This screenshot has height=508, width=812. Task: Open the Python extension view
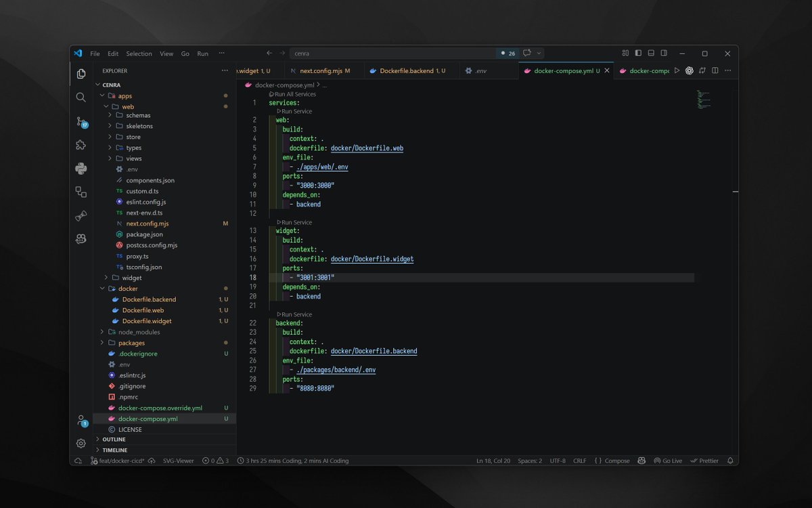81,169
